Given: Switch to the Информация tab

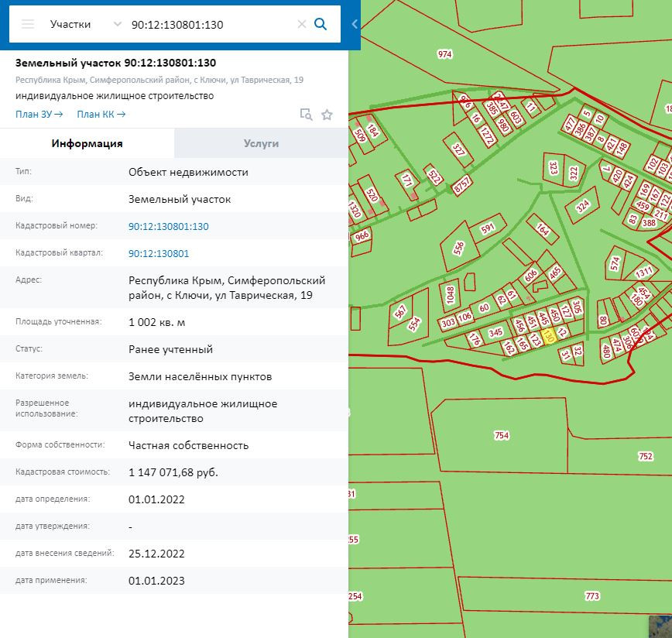Looking at the screenshot, I should point(87,143).
